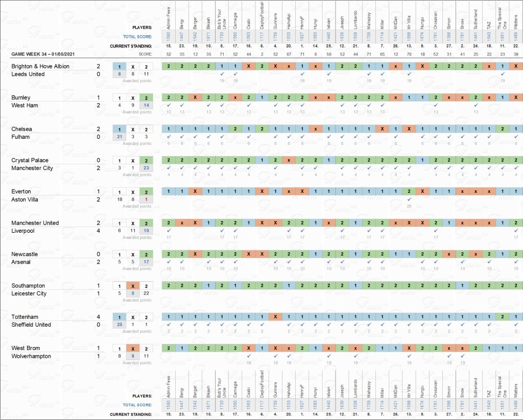Click 'DeployFootball' player header at the top
This screenshot has height=420, width=523.
261,15
